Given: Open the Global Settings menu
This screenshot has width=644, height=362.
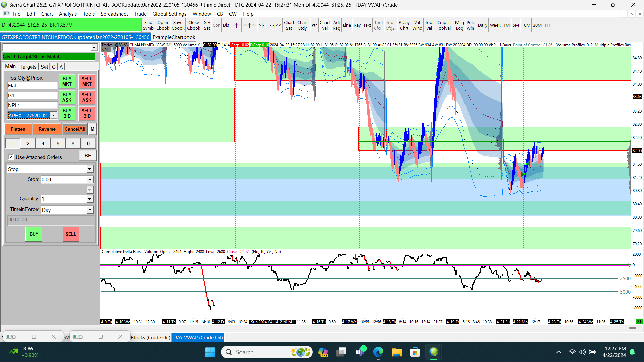Looking at the screenshot, I should (x=169, y=14).
